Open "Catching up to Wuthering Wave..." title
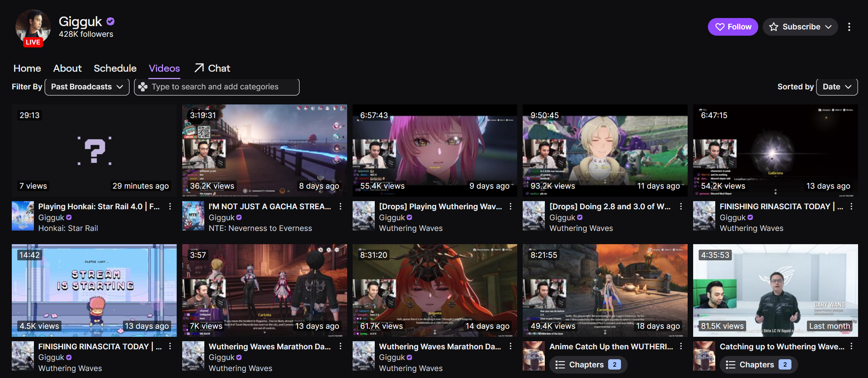Image resolution: width=868 pixels, height=378 pixels. tap(782, 346)
